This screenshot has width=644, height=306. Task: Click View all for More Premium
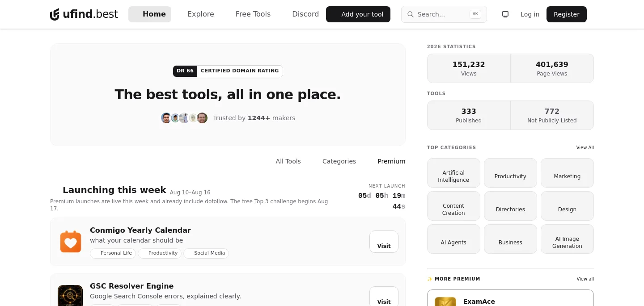pyautogui.click(x=585, y=279)
